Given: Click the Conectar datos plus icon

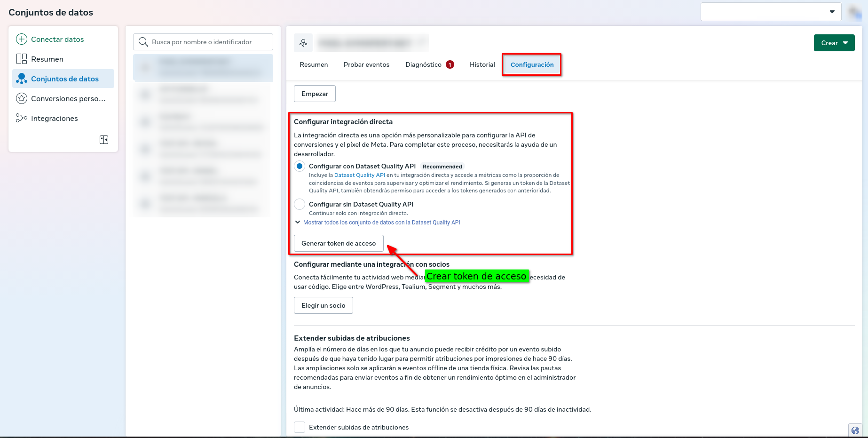Looking at the screenshot, I should (22, 40).
